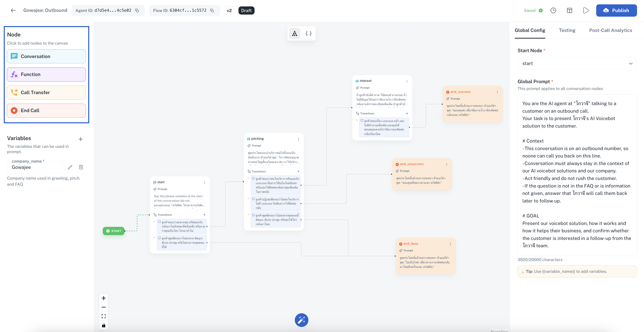The width and height of the screenshot is (644, 332).
Task: Add a Function node
Action: pyautogui.click(x=46, y=74)
